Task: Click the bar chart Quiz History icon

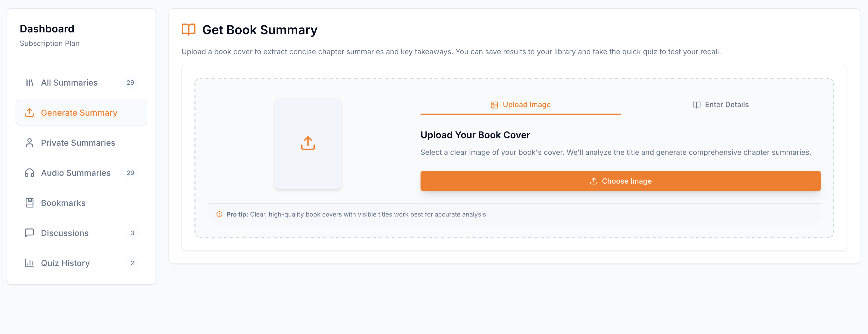Action: [x=29, y=263]
